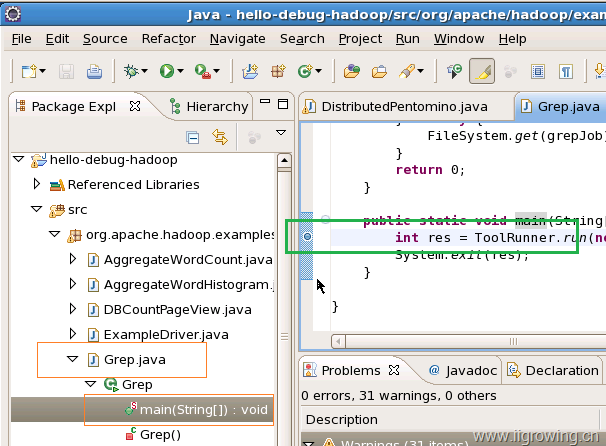Collapse the org.apache.hadoop.examples package
606x446 pixels.
(x=54, y=234)
